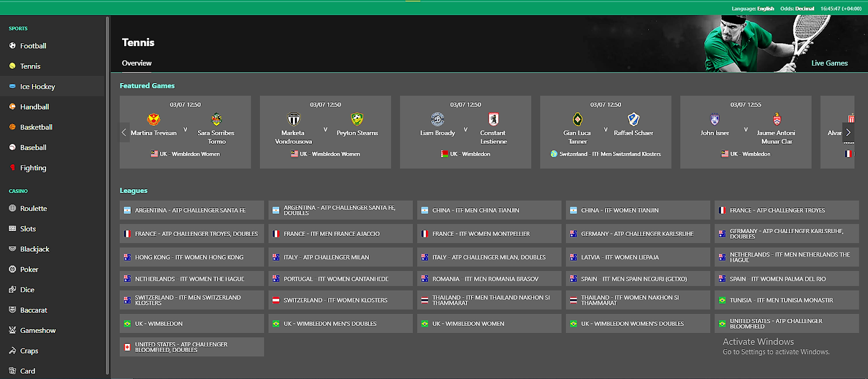
Task: Click the Dice icon in casino list
Action: click(x=12, y=290)
